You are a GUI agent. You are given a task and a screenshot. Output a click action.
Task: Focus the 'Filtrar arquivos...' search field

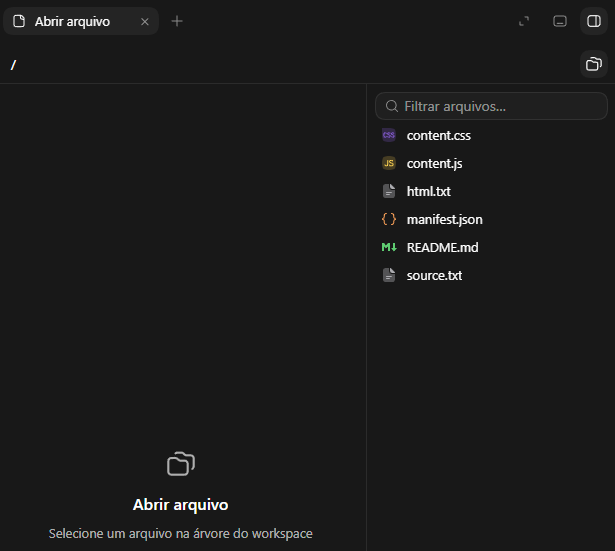point(491,106)
